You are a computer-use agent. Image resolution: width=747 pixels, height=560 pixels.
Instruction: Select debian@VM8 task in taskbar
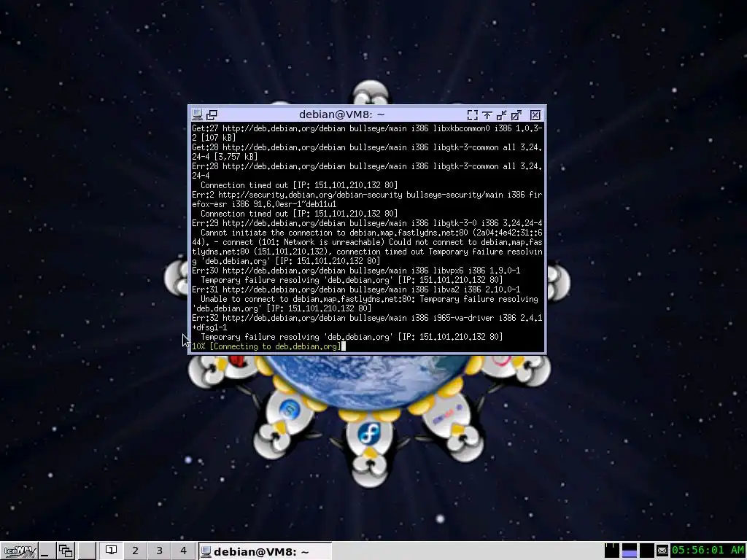click(x=264, y=551)
